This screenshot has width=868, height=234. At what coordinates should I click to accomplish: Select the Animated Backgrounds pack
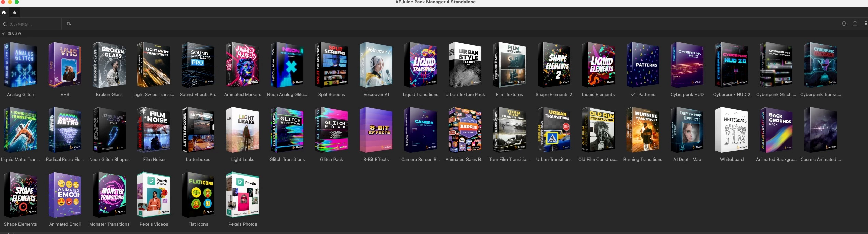776,130
